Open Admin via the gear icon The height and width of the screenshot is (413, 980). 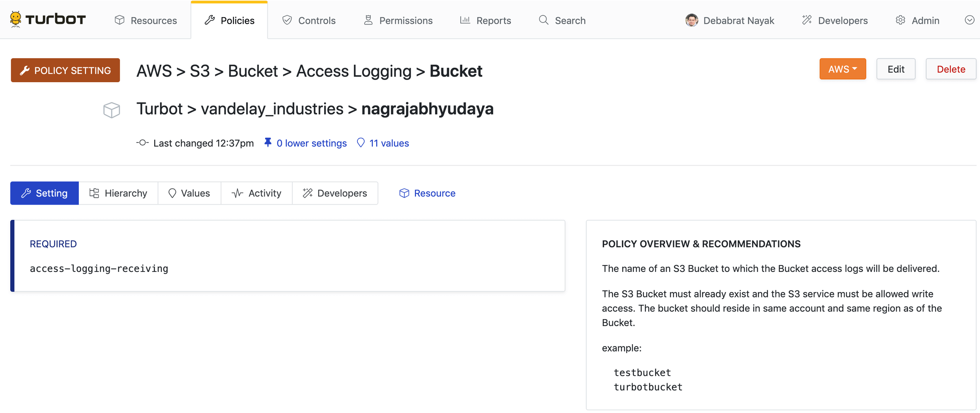(900, 20)
